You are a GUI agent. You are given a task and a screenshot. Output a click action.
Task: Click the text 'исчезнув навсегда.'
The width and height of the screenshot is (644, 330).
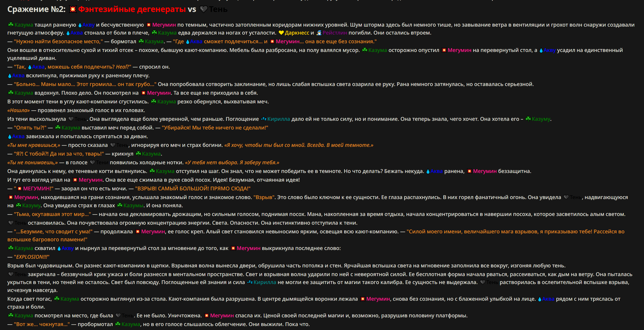point(33,290)
